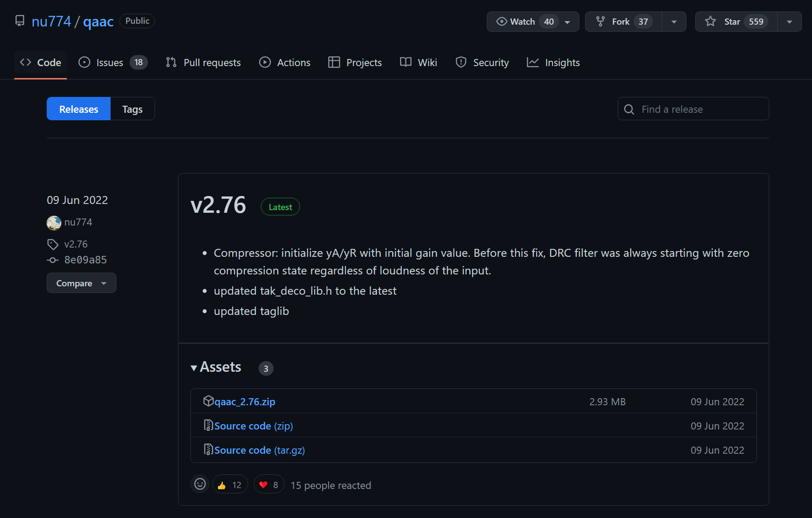Open the Pull requests tab

[x=203, y=63]
